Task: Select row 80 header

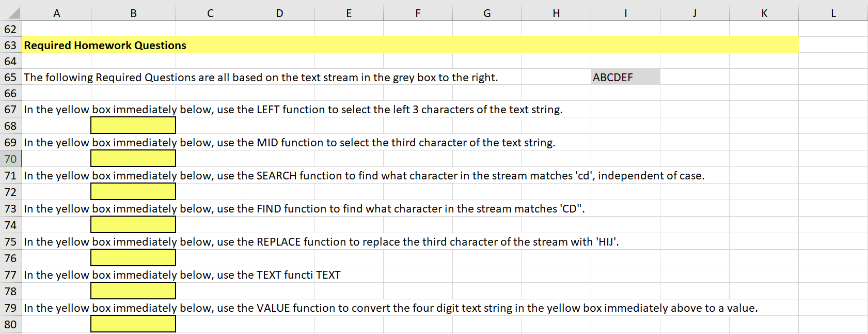Action: click(11, 324)
